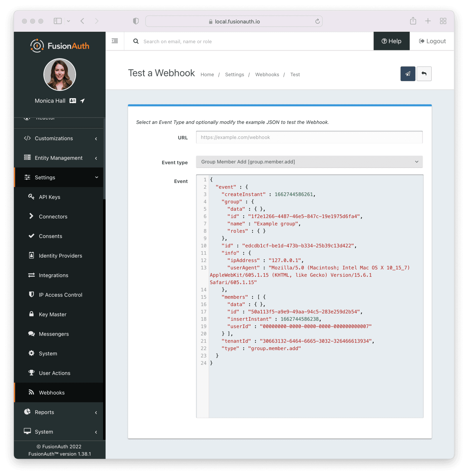Viewport: 468px width, 476px height.
Task: Show Safari tab overview
Action: 443,21
